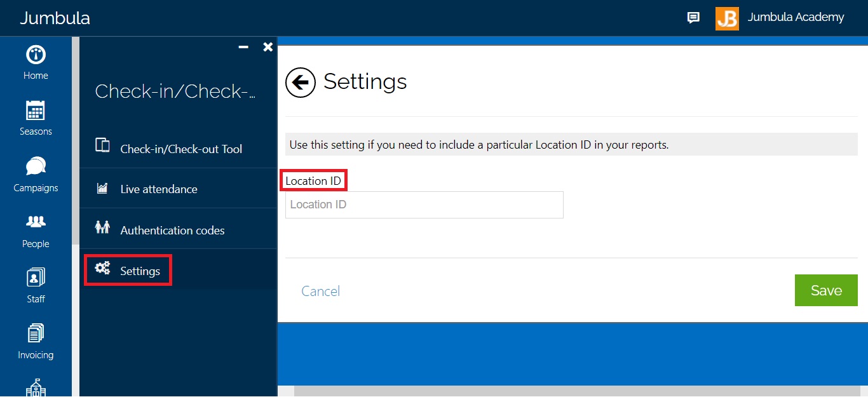Open the Staff badge icon
This screenshot has width=868, height=397.
tap(36, 278)
